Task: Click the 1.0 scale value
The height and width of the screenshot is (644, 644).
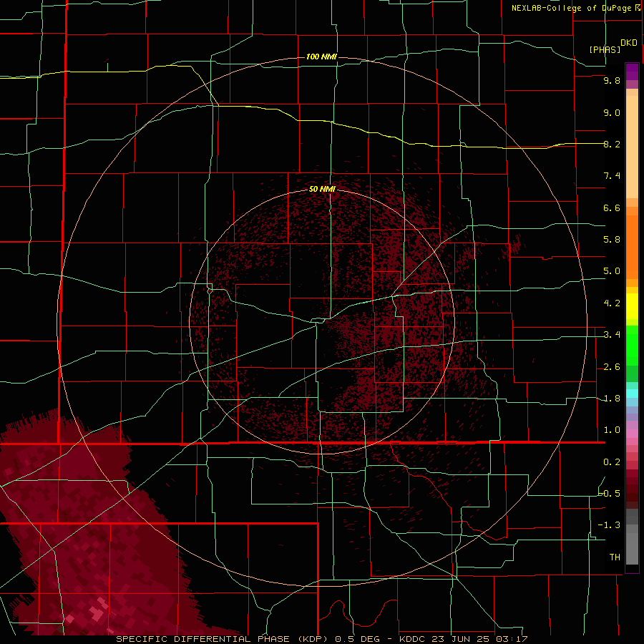Action: 612,430
